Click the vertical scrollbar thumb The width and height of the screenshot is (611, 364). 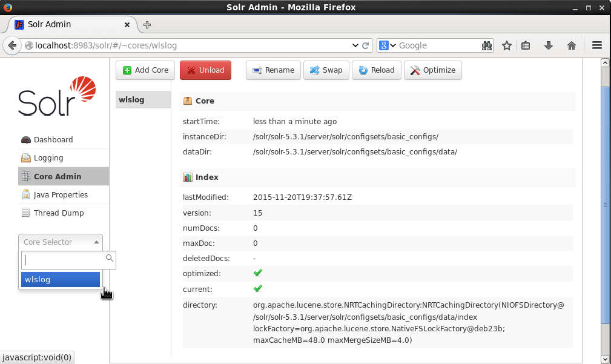point(605,205)
